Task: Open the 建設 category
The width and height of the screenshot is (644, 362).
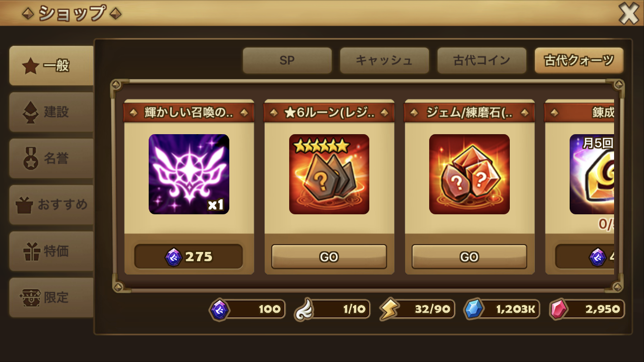Action: (51, 112)
